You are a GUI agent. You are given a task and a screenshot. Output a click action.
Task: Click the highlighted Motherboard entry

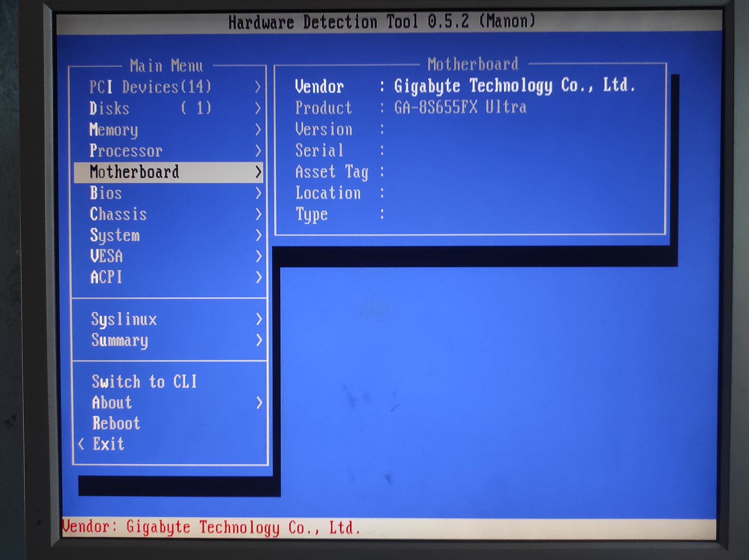135,172
